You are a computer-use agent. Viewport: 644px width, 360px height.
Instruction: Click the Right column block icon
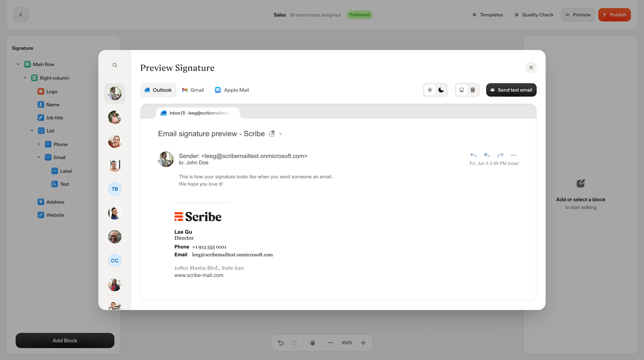[x=34, y=78]
